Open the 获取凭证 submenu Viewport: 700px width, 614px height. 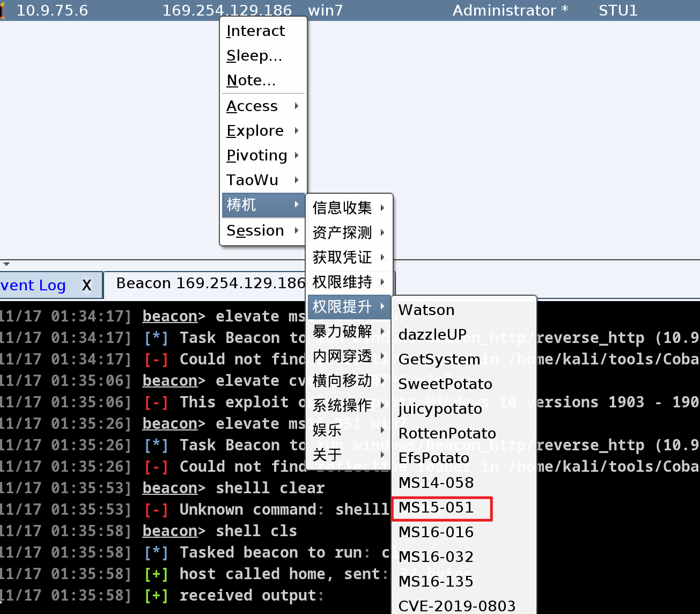[349, 257]
